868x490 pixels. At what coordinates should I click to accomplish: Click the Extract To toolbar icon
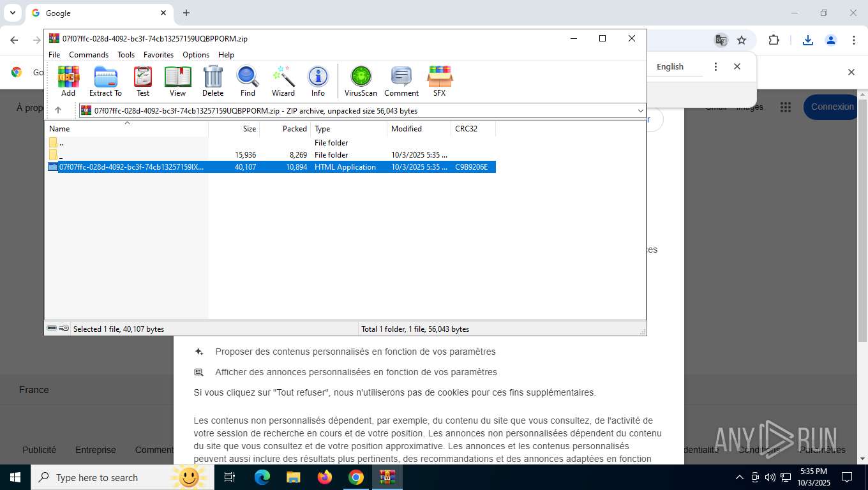coord(105,81)
